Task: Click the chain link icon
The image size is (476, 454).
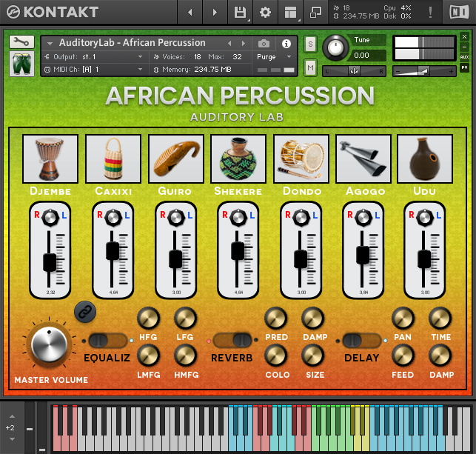Action: (85, 312)
